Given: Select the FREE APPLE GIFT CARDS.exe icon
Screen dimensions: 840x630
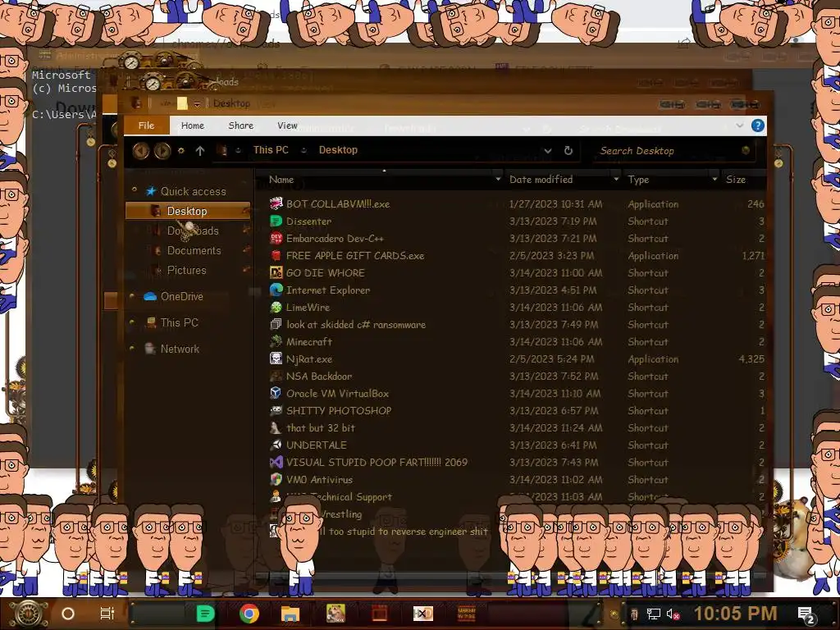Looking at the screenshot, I should [276, 255].
